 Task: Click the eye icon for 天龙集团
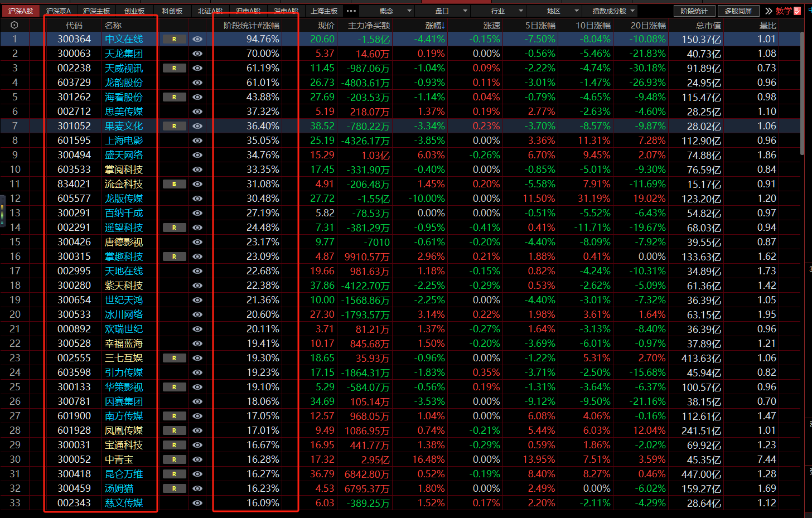(x=197, y=54)
